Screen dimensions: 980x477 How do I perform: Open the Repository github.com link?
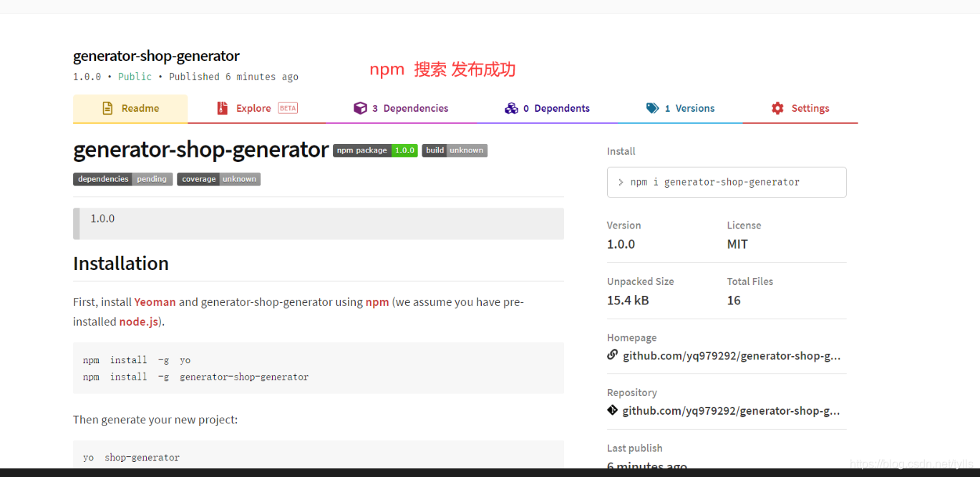click(732, 410)
